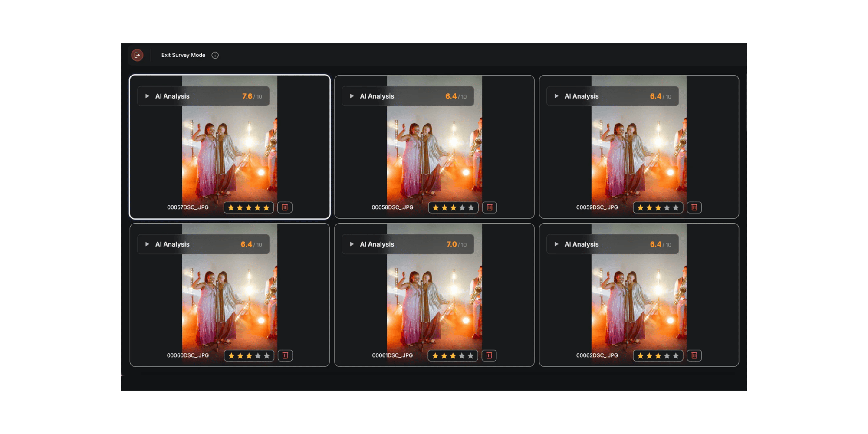Image resolution: width=868 pixels, height=434 pixels.
Task: Set first star on 00061DSC_.JPG
Action: tap(435, 355)
